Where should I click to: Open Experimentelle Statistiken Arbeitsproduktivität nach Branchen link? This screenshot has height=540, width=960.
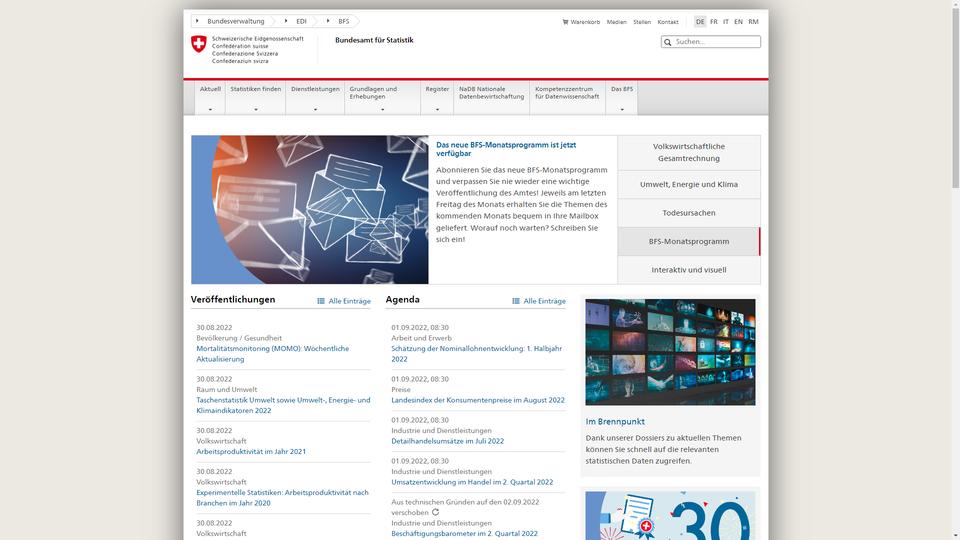pyautogui.click(x=282, y=498)
